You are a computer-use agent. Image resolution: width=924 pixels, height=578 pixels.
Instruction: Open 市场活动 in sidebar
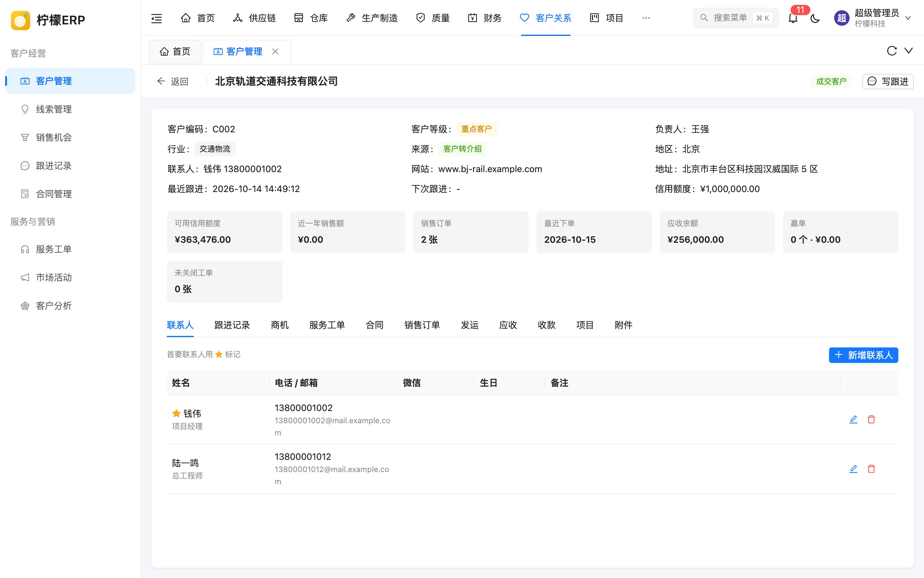(70, 277)
